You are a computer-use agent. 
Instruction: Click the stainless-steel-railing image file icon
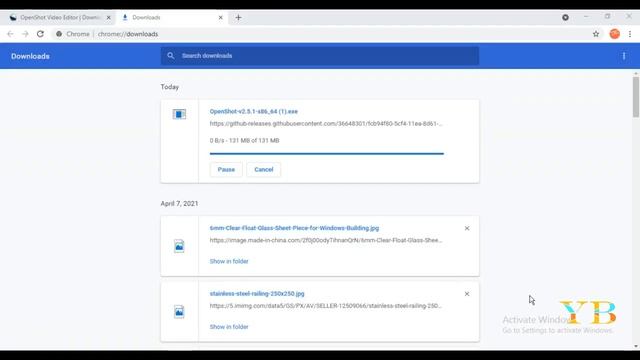[179, 311]
